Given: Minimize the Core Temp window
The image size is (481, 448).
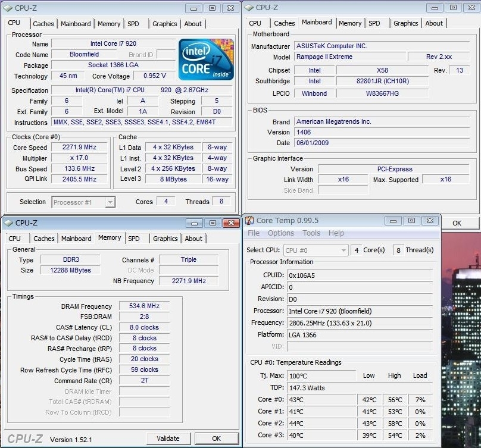Looking at the screenshot, I should [x=393, y=221].
